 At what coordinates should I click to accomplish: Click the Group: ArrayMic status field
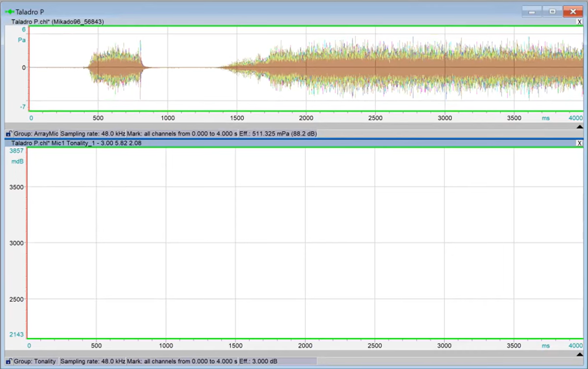[x=36, y=134]
